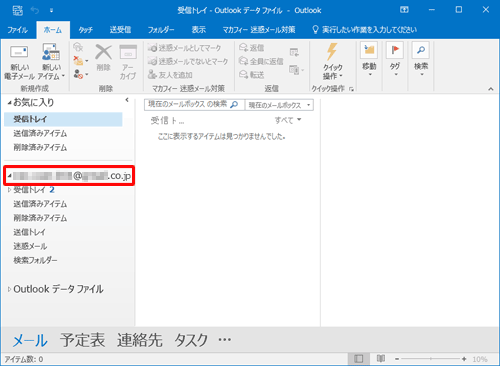
Task: Open ribbon display options in title bar
Action: pos(404,10)
